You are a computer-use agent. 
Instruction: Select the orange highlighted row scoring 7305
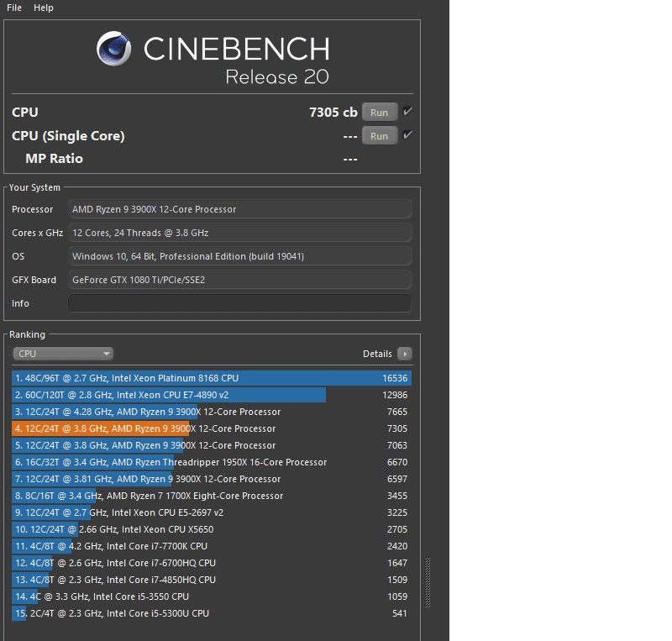tap(212, 428)
